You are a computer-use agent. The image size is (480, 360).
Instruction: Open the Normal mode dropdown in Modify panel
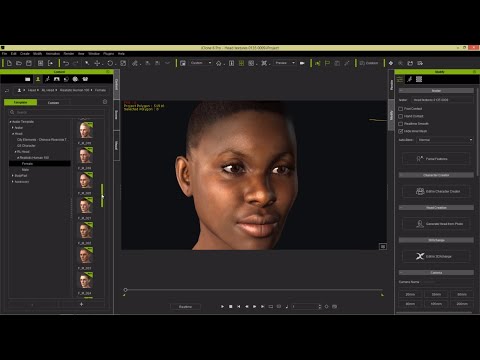click(x=445, y=140)
